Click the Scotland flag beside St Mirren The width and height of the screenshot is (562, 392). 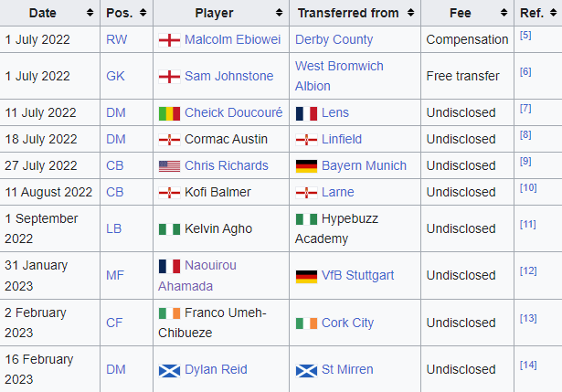tap(306, 370)
